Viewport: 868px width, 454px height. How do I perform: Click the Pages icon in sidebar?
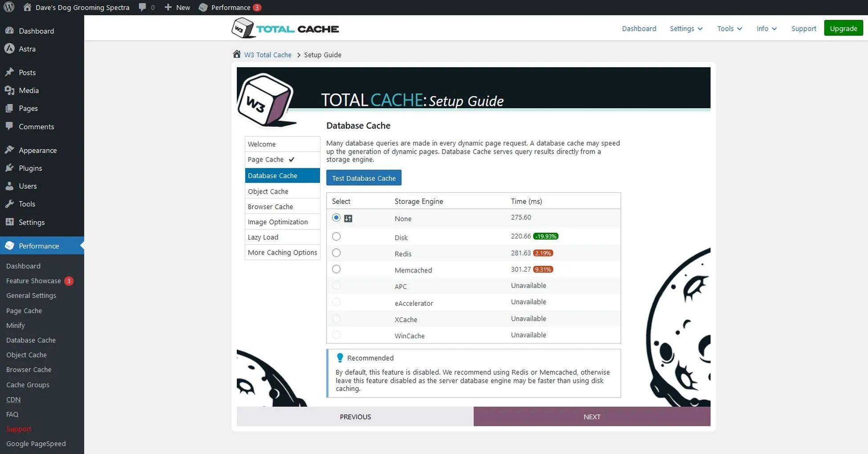point(9,108)
